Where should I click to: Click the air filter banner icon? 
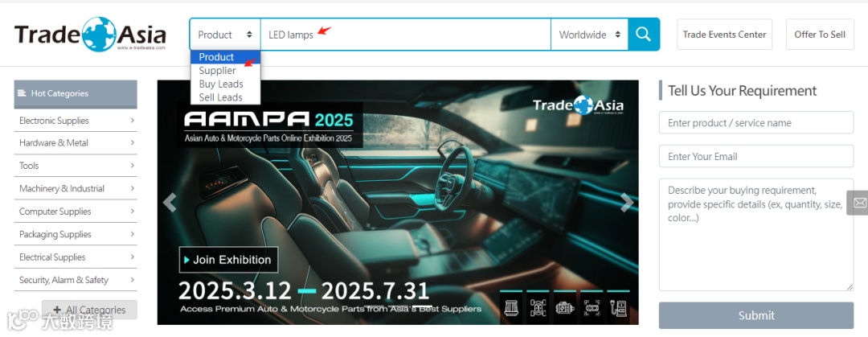[x=511, y=307]
